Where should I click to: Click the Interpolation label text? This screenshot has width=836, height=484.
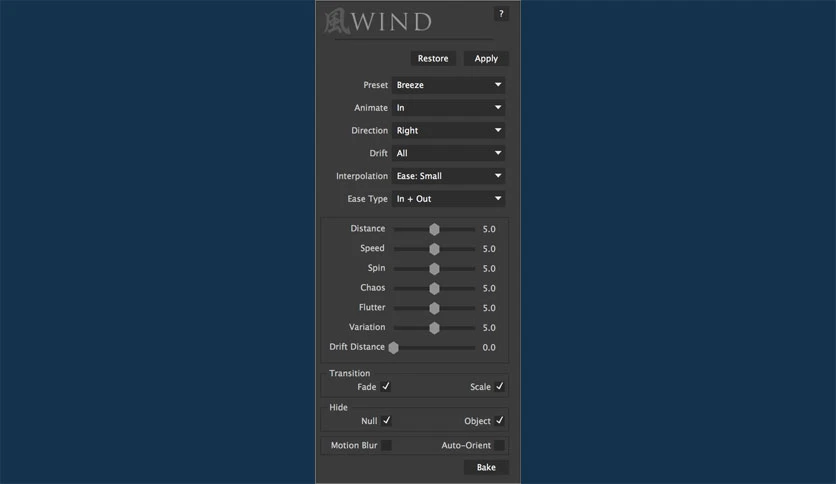point(361,176)
